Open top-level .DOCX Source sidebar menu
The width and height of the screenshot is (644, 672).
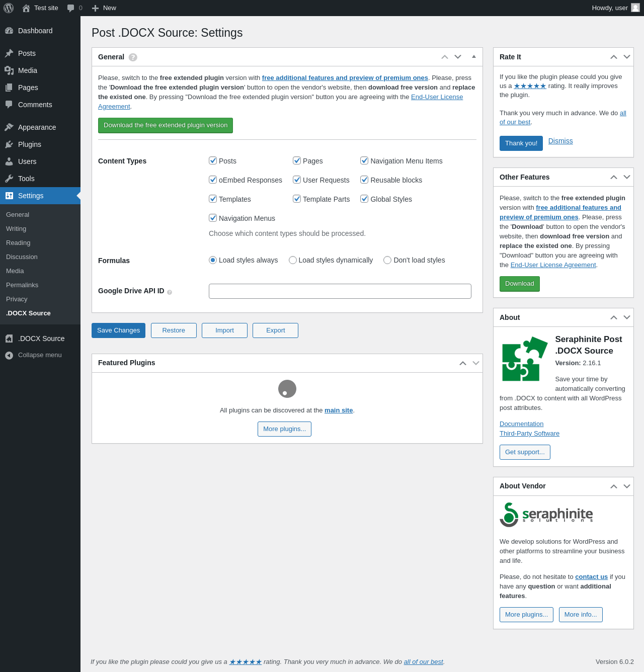[x=40, y=339]
